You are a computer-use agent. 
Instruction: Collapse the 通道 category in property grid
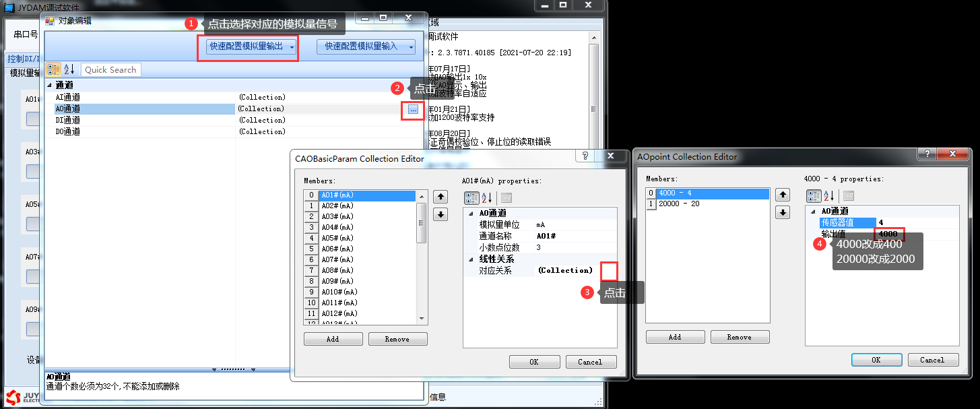tap(49, 86)
